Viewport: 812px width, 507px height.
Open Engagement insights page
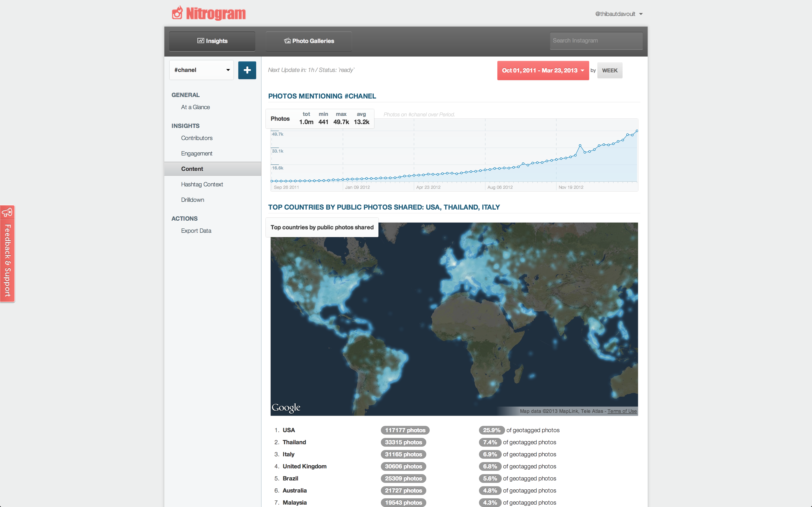pos(197,153)
